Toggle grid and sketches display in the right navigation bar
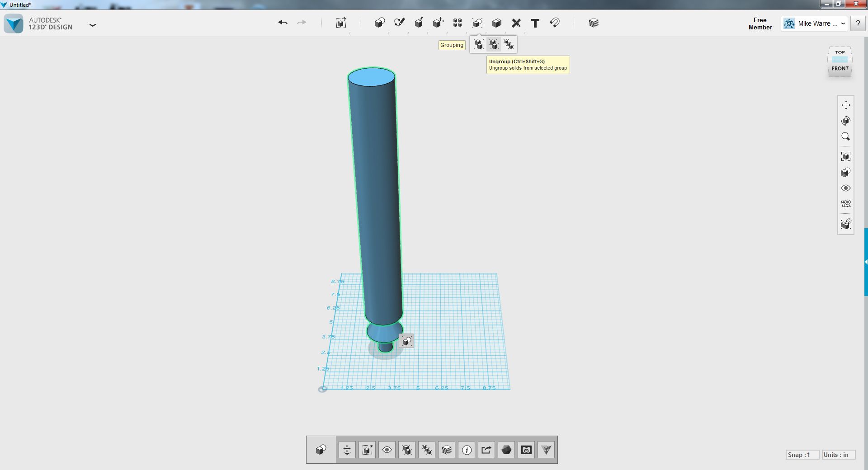The image size is (868, 470). coord(846,204)
